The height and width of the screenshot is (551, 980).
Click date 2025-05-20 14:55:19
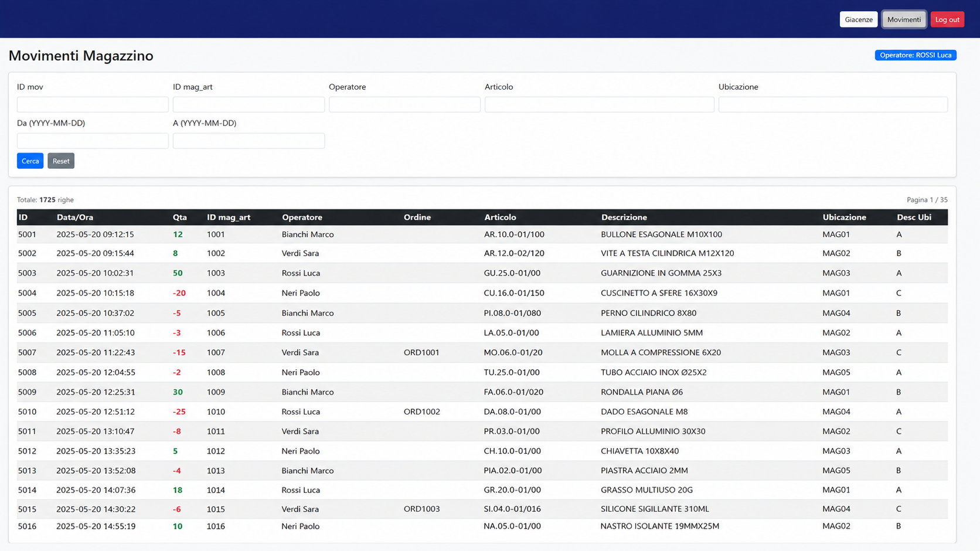(96, 526)
